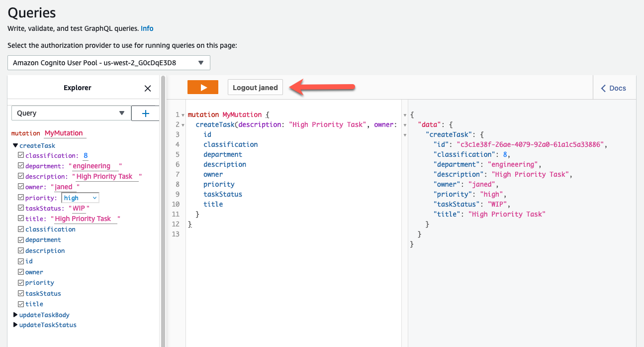
Task: Open the authorization provider dropdown
Action: coord(109,63)
